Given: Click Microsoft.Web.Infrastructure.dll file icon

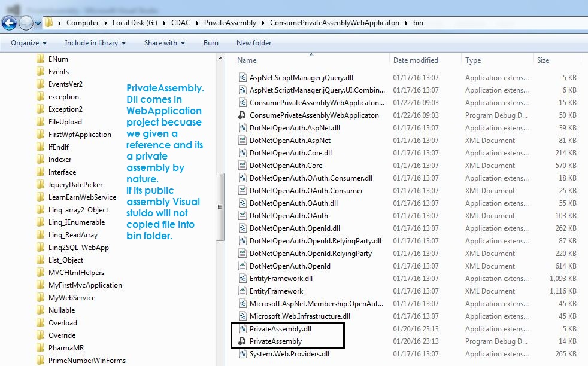Looking at the screenshot, I should coord(243,316).
